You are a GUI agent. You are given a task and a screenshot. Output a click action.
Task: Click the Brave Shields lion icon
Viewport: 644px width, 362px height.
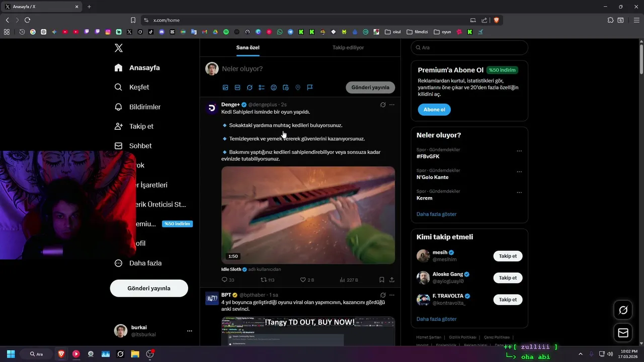(x=496, y=20)
